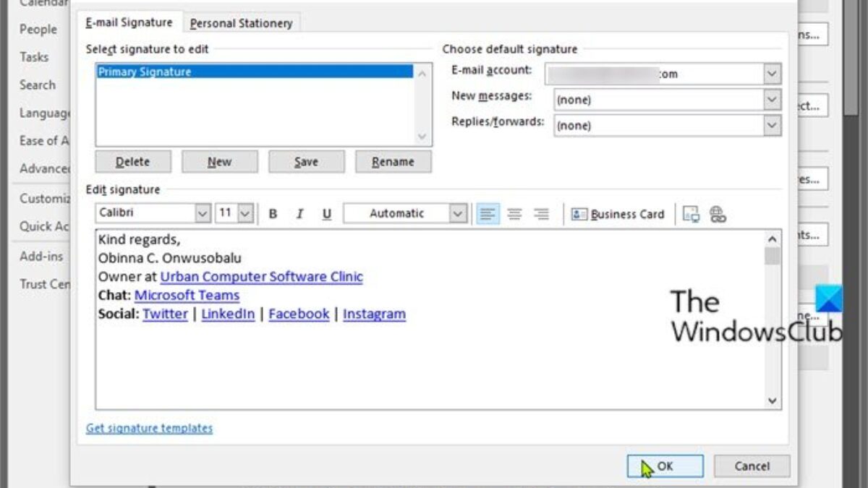The height and width of the screenshot is (488, 868).
Task: Switch to the E-mail Signature tab
Action: [x=129, y=22]
